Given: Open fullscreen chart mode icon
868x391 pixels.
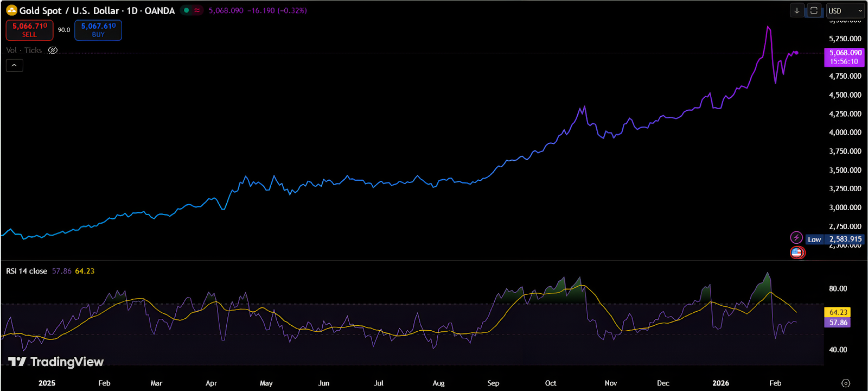Looking at the screenshot, I should click(814, 10).
